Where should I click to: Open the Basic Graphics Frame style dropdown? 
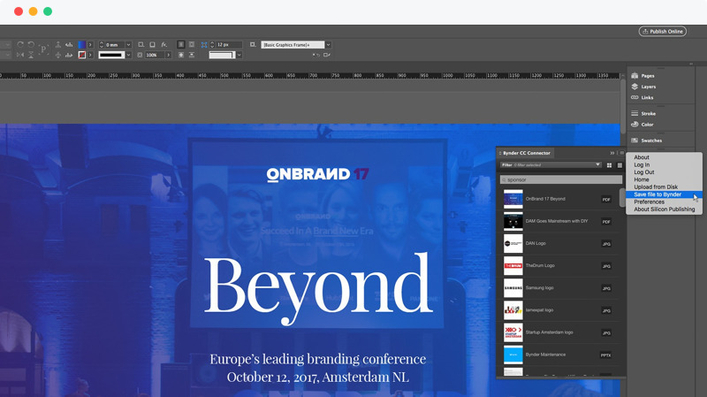click(x=328, y=45)
